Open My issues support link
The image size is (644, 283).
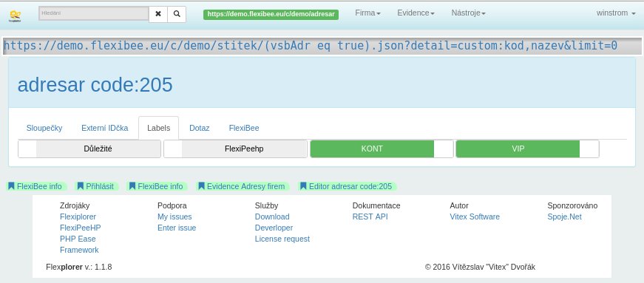(174, 216)
